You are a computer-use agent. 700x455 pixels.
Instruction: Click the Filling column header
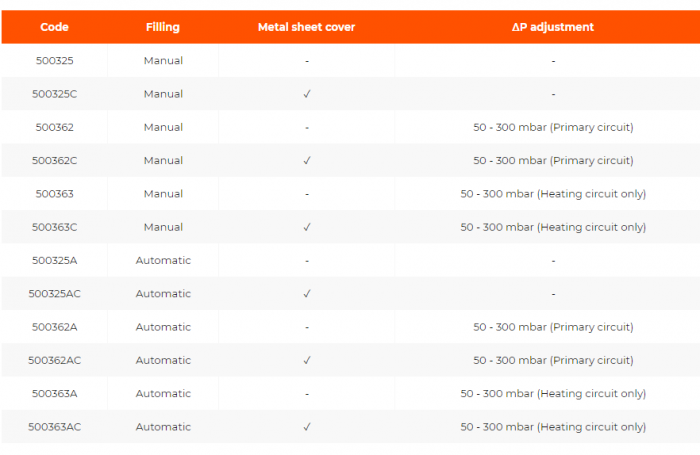coord(163,27)
